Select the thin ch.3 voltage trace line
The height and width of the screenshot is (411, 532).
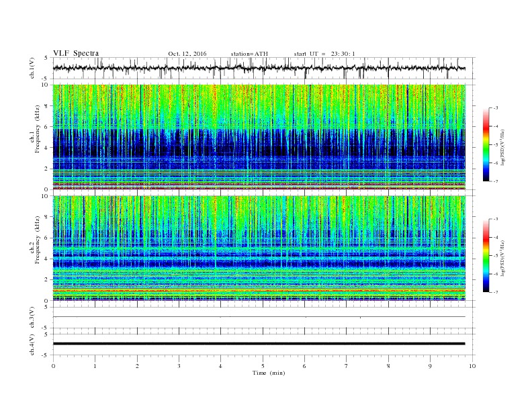[x=259, y=317]
